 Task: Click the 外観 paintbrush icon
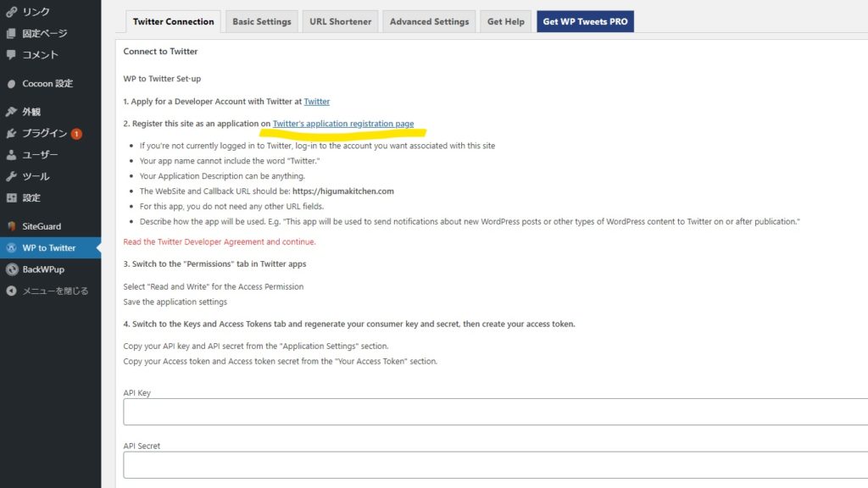click(11, 112)
